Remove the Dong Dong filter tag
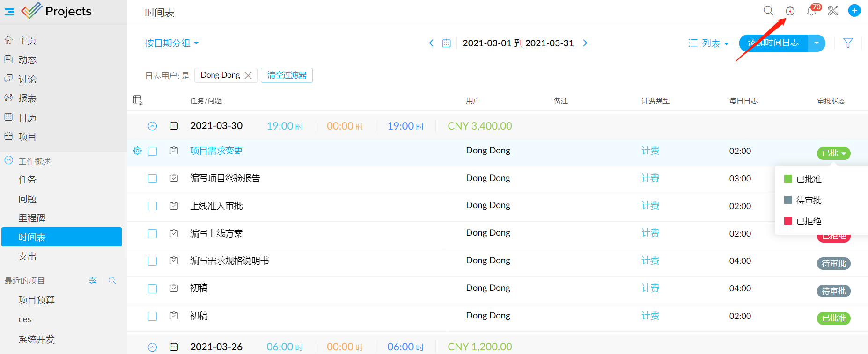The image size is (868, 354). pyautogui.click(x=248, y=75)
